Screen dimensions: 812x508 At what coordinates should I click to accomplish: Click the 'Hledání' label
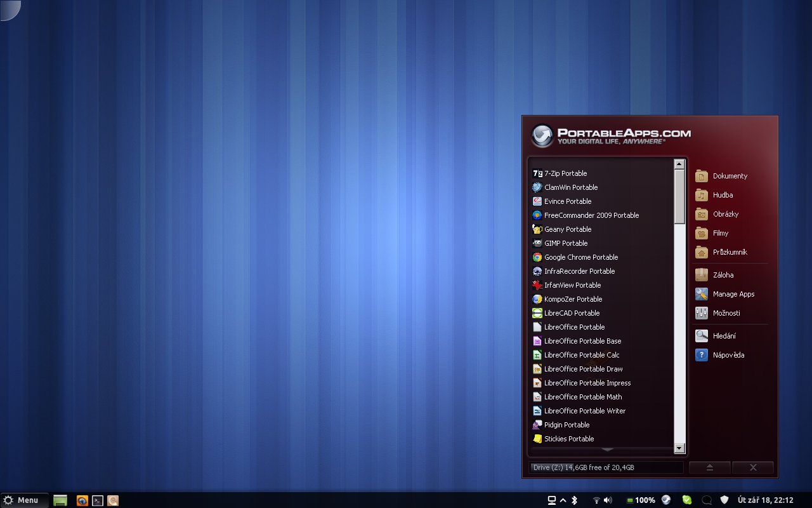(x=724, y=336)
